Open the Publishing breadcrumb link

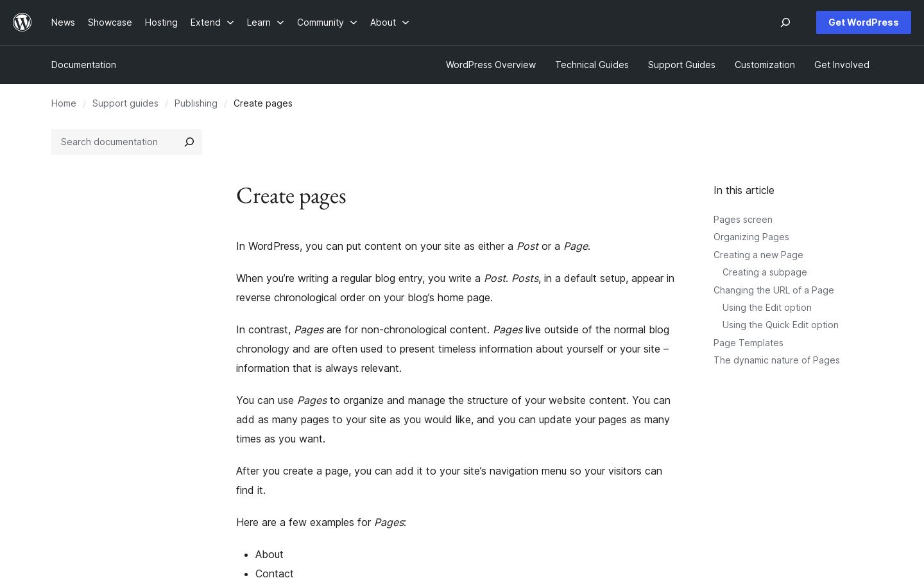tap(196, 103)
